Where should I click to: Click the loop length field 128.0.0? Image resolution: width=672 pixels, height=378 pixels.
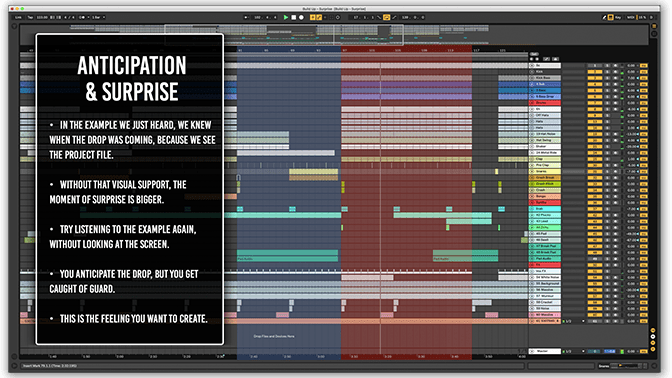pos(413,18)
